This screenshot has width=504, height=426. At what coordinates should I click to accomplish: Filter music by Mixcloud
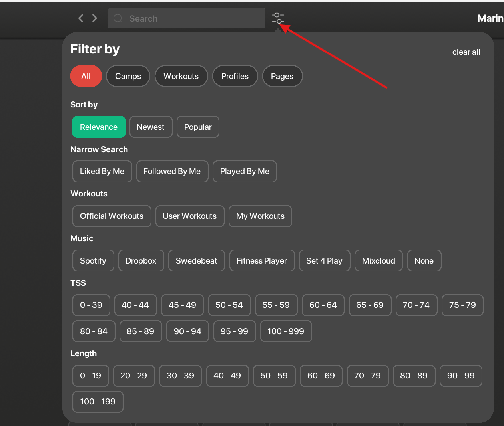point(378,261)
